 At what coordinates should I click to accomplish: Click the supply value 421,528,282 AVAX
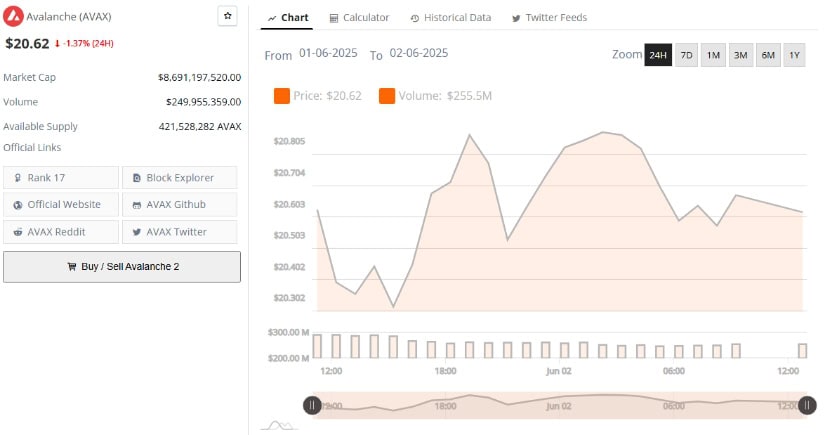point(200,126)
